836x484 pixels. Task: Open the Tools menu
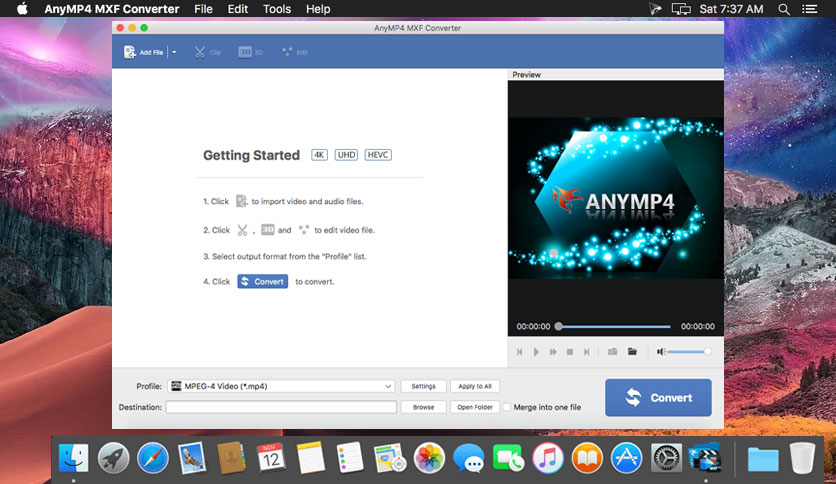pos(277,9)
